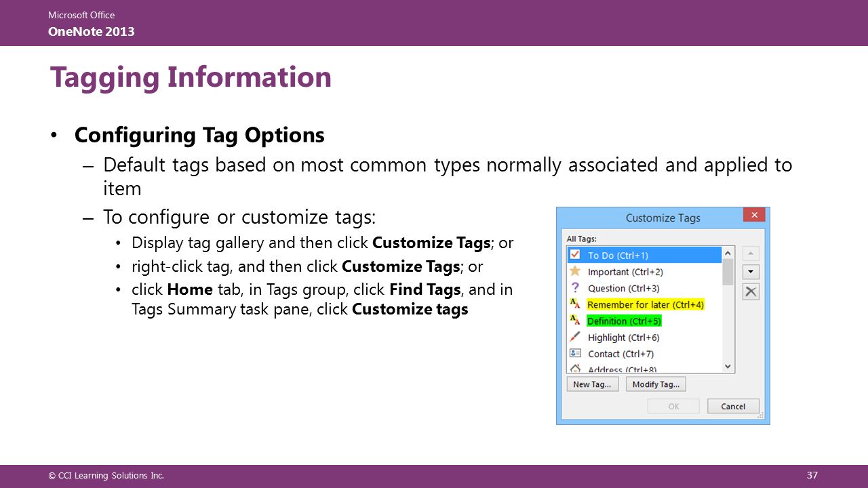Cancel the Customize Tags dialog

coord(733,406)
